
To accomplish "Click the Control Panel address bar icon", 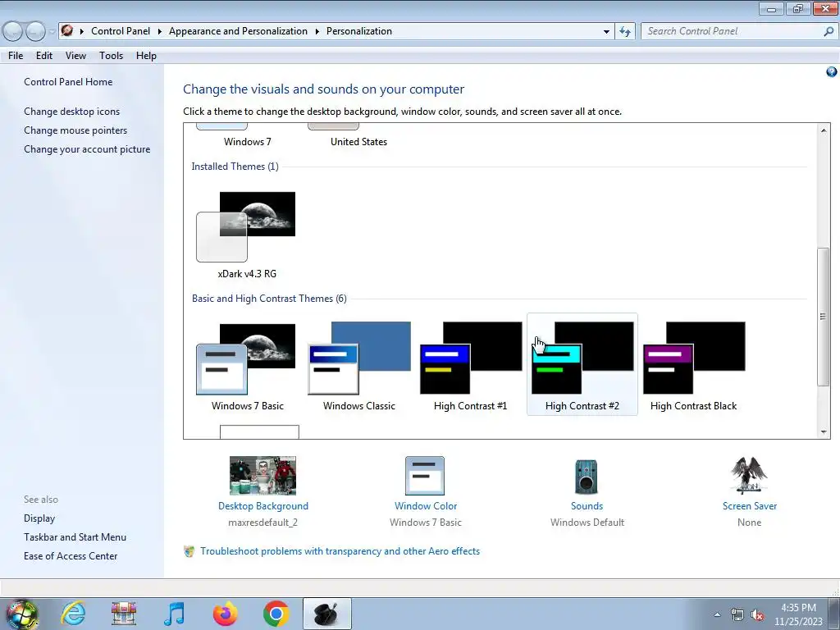I will [67, 30].
